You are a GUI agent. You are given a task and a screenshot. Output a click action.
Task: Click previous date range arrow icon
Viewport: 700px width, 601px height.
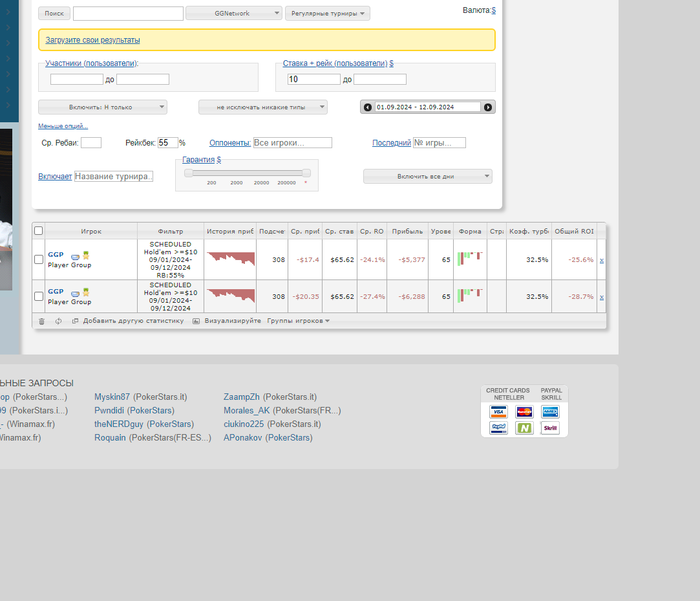367,107
